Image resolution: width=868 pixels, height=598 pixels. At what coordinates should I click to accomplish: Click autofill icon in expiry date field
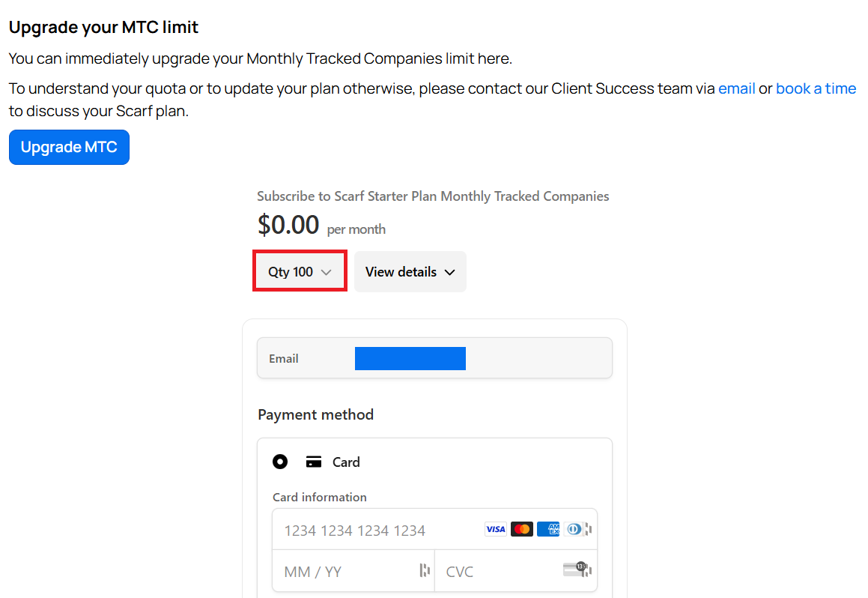point(425,571)
